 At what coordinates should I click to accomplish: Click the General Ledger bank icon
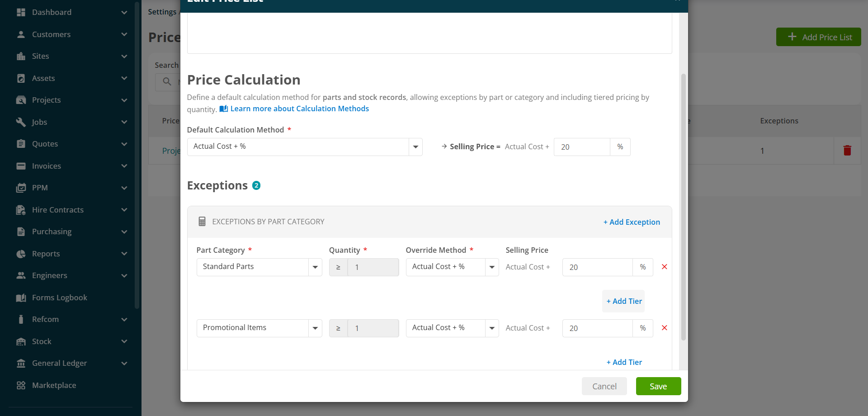21,363
